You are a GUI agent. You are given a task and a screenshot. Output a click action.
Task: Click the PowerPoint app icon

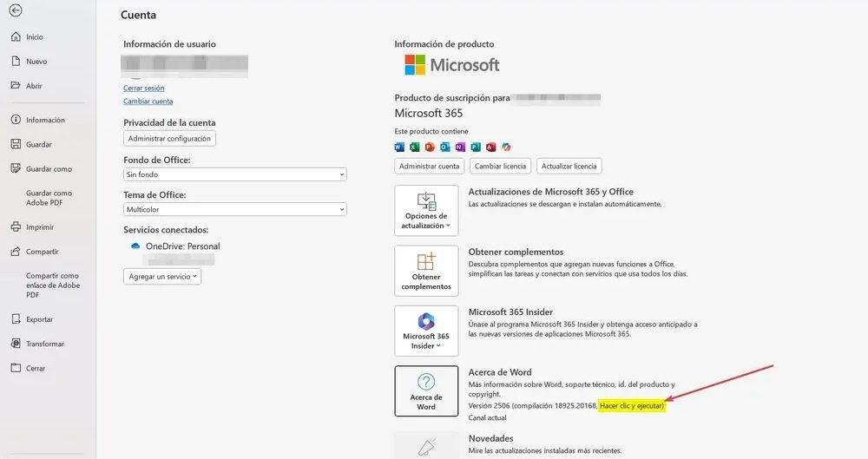point(430,147)
